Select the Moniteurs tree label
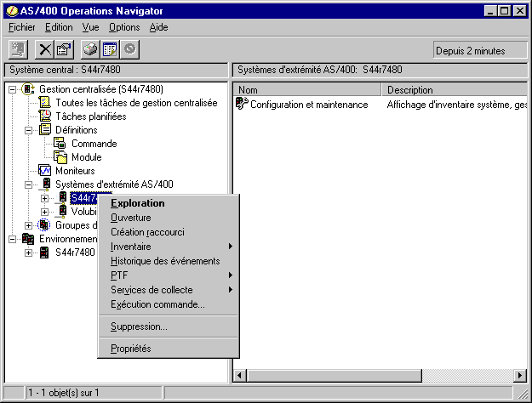 75,171
